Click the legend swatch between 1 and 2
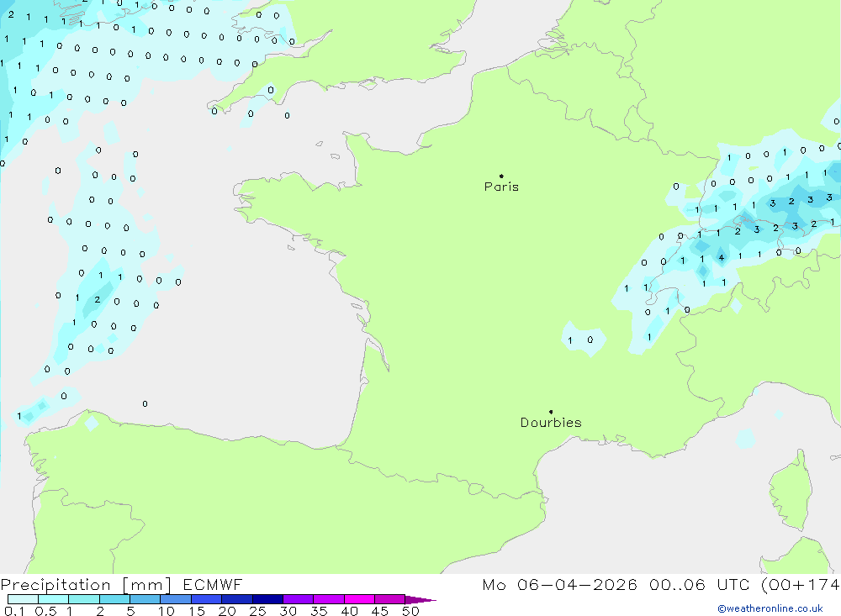 click(x=84, y=599)
